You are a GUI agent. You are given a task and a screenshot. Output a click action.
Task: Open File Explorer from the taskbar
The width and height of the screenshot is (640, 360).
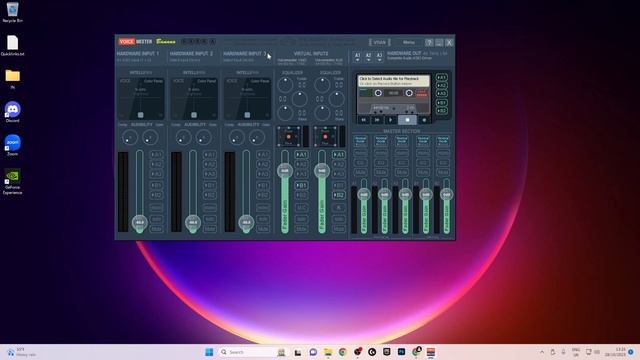(x=328, y=352)
